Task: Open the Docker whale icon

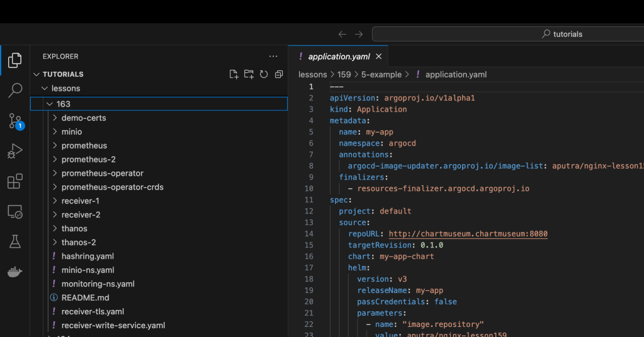Action: 14,271
